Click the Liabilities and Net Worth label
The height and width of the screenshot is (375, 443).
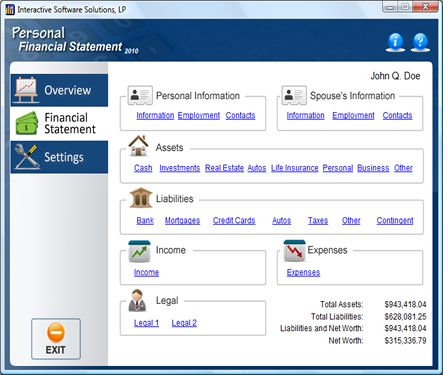(x=322, y=328)
